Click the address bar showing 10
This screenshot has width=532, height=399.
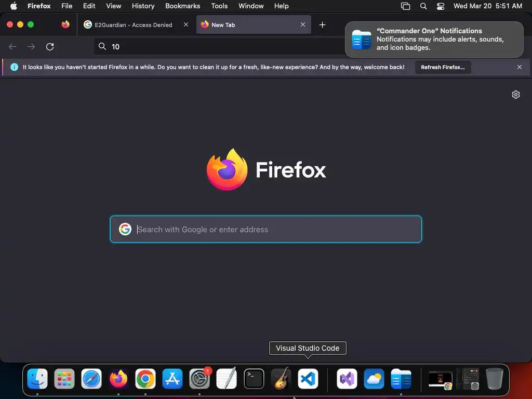pos(219,46)
